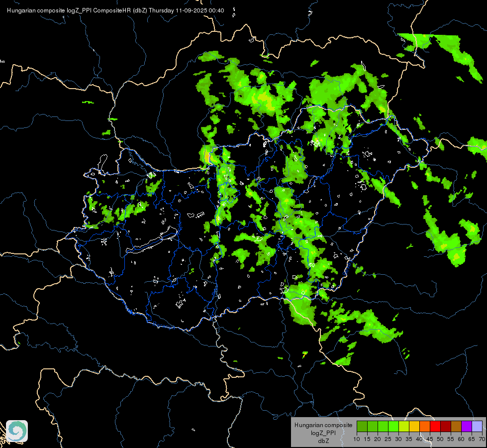The width and height of the screenshot is (487, 448).
Task: Click the 'dbZ' unit label in legend
Action: pyautogui.click(x=323, y=441)
